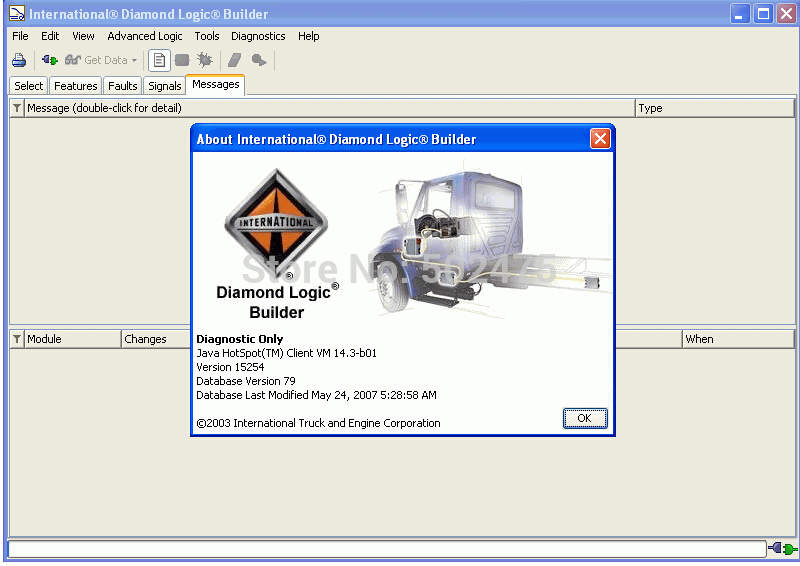Click the Get Data button

pyautogui.click(x=96, y=60)
